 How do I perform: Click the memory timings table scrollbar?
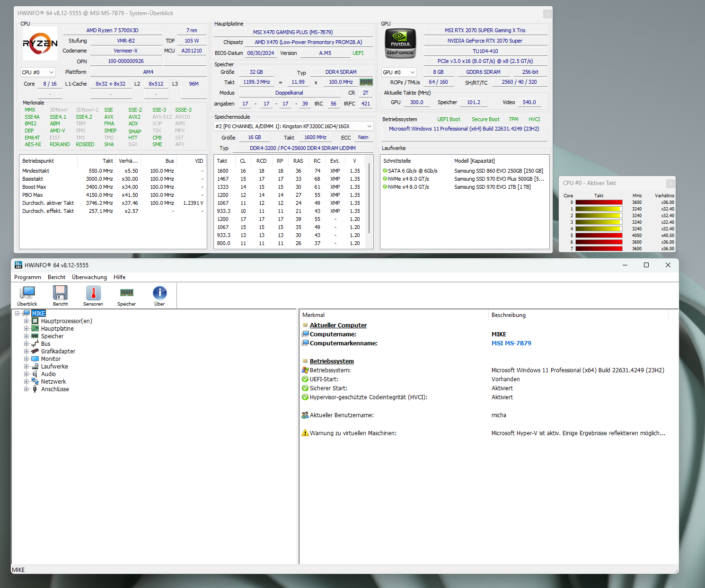tap(369, 199)
